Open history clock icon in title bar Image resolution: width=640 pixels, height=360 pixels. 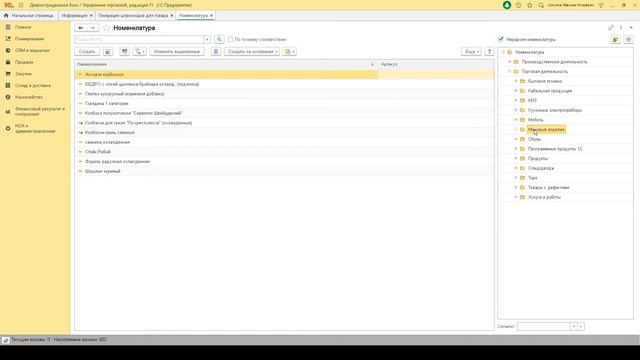tap(518, 5)
